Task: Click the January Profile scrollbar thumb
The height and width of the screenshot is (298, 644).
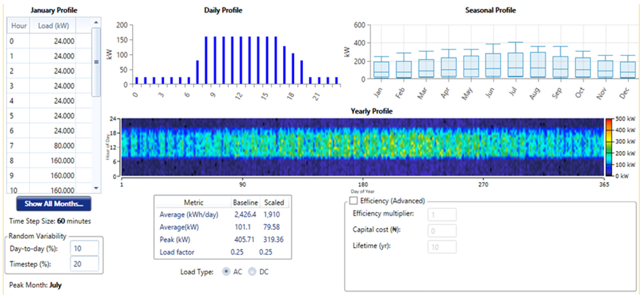Action: [96, 62]
